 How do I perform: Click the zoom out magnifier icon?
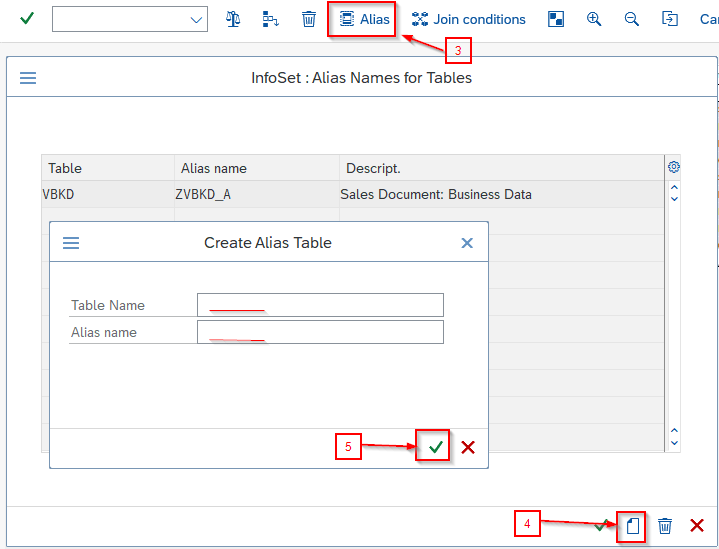[x=631, y=19]
